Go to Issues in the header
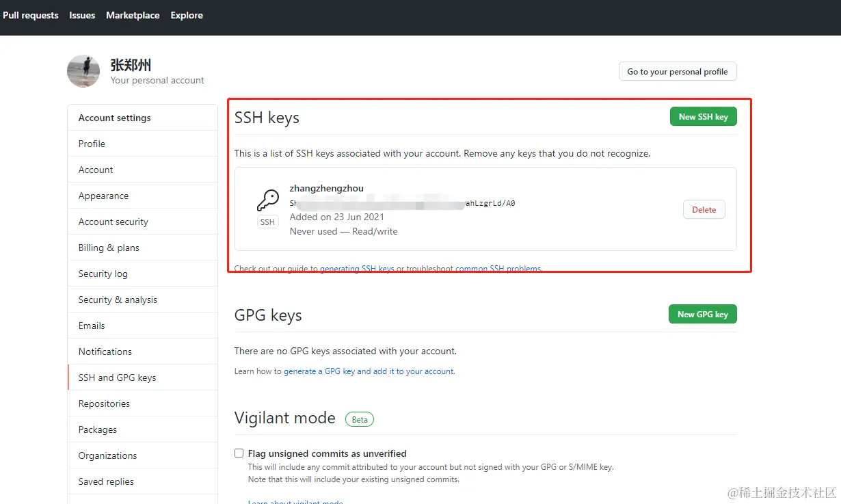Image resolution: width=841 pixels, height=504 pixels. click(x=82, y=15)
